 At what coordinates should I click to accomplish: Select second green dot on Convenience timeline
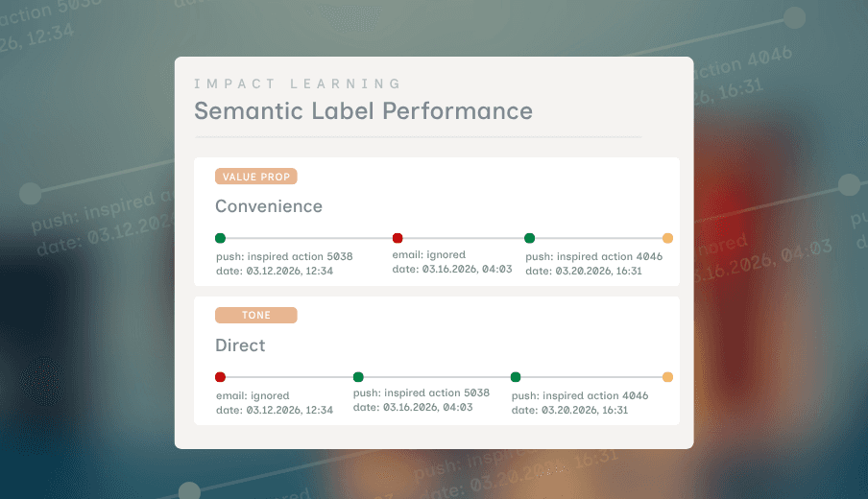530,238
